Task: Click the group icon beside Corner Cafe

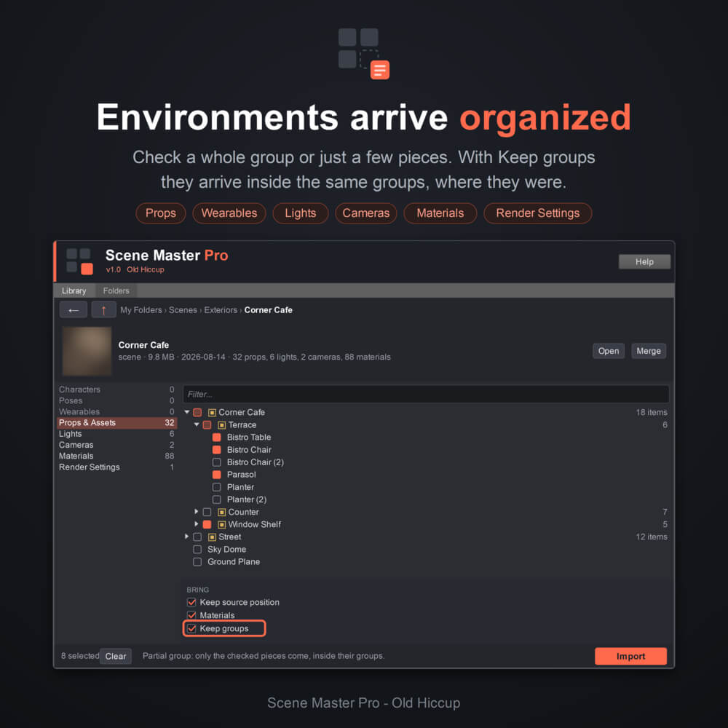Action: click(x=212, y=412)
